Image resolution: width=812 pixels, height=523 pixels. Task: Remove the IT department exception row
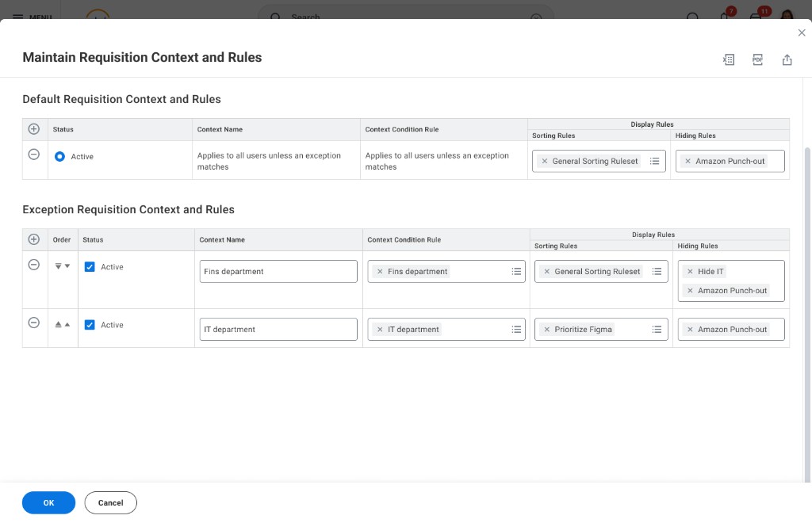(33, 323)
